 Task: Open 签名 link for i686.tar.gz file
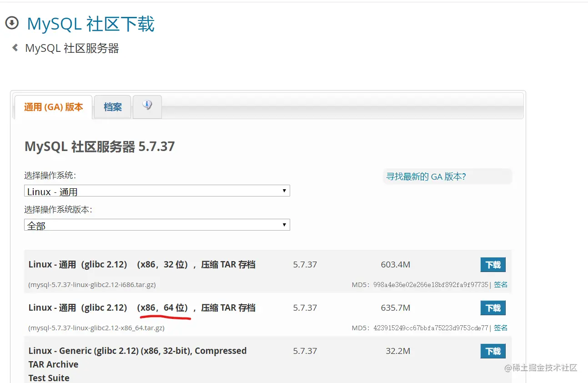(501, 284)
